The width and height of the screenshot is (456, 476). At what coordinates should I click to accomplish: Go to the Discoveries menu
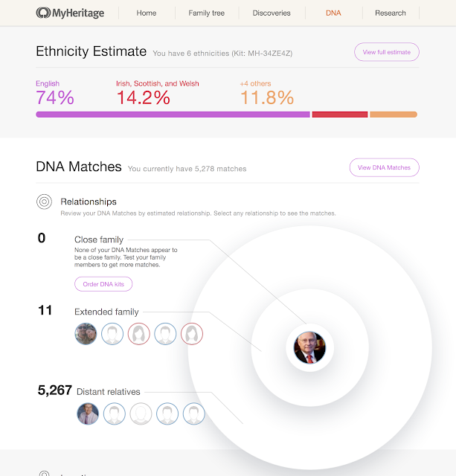(x=271, y=13)
